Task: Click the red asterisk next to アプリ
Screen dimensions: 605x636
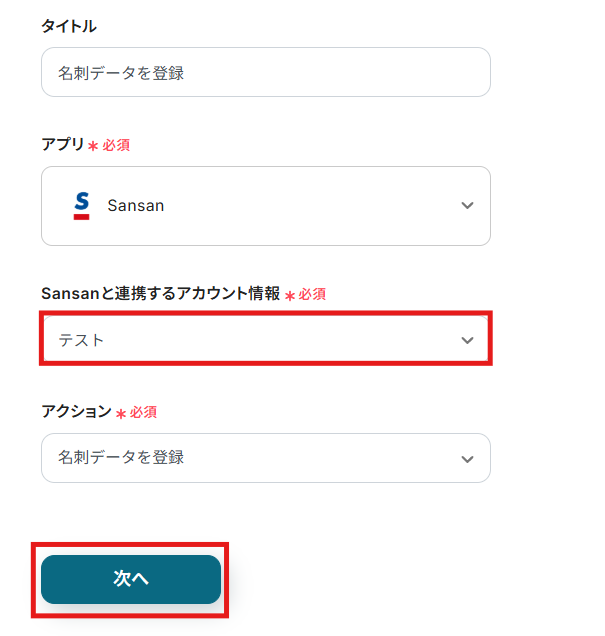Action: (93, 146)
